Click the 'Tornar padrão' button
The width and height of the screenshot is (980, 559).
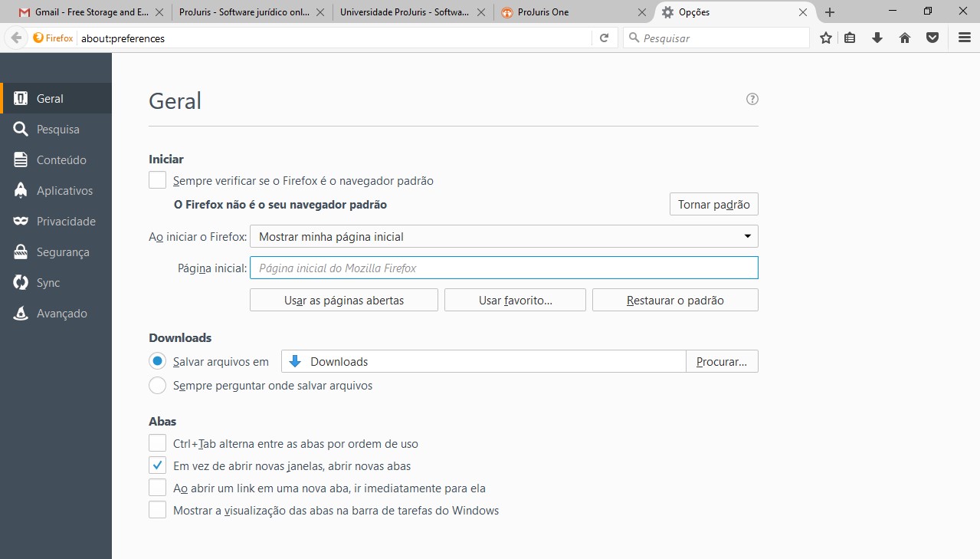713,205
